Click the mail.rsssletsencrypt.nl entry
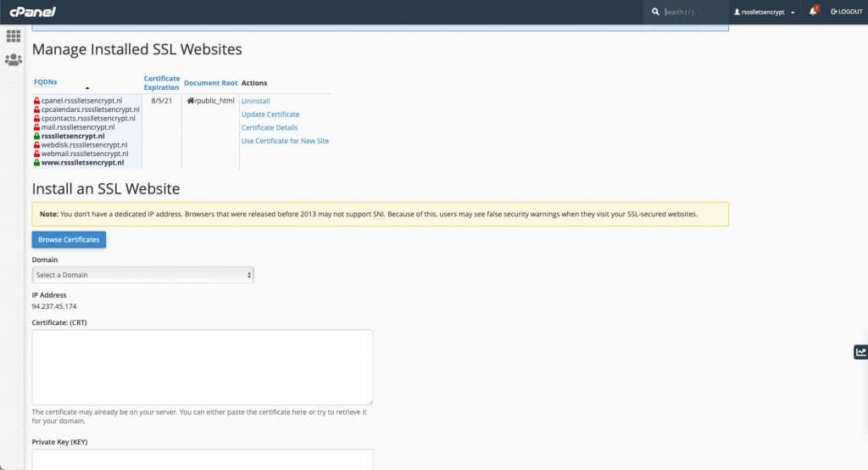Image resolution: width=868 pixels, height=470 pixels. (78, 127)
